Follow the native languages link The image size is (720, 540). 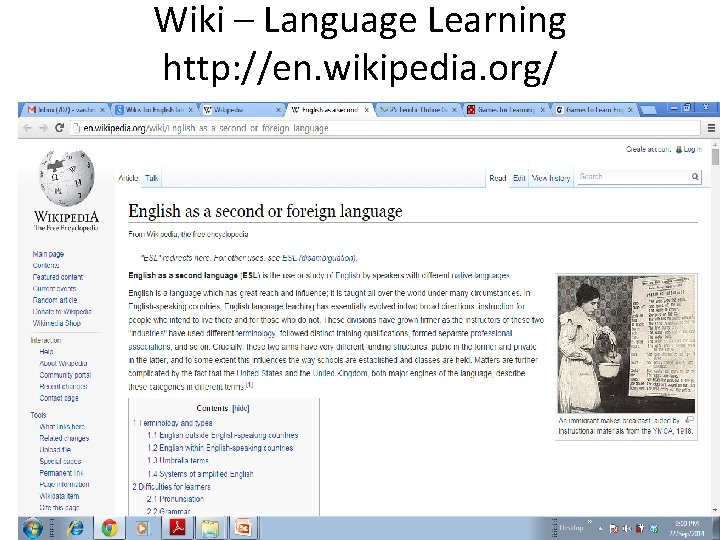(480, 276)
